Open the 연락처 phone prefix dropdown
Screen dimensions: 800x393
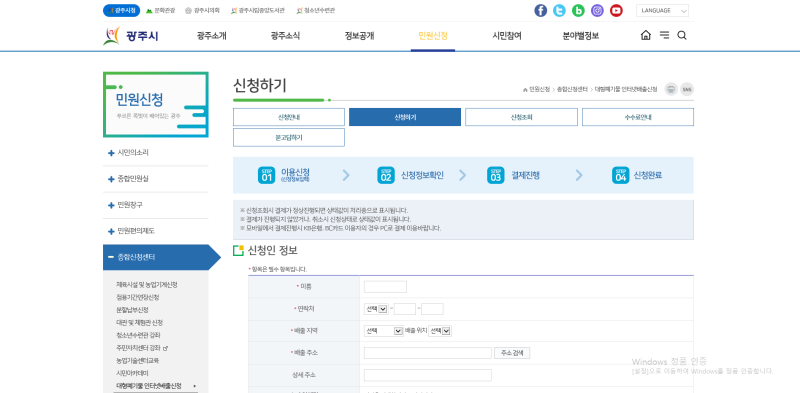point(376,309)
